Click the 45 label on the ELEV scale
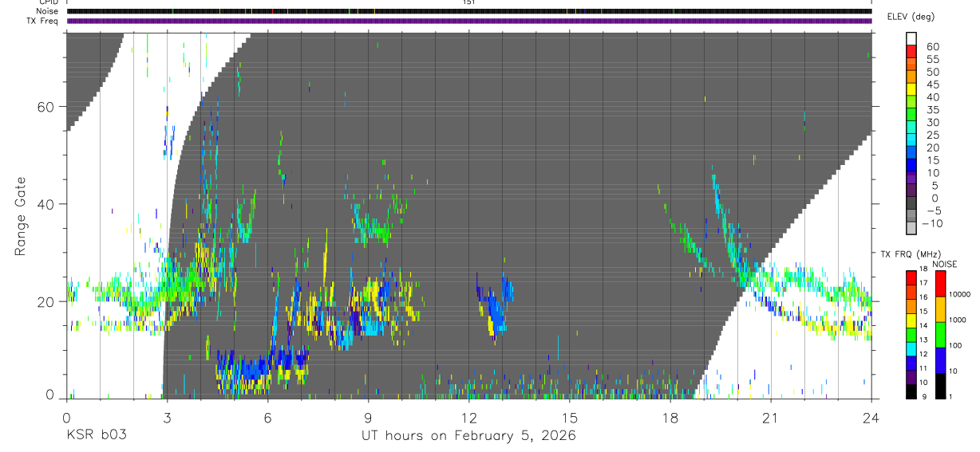The height and width of the screenshot is (452, 980). pos(932,84)
